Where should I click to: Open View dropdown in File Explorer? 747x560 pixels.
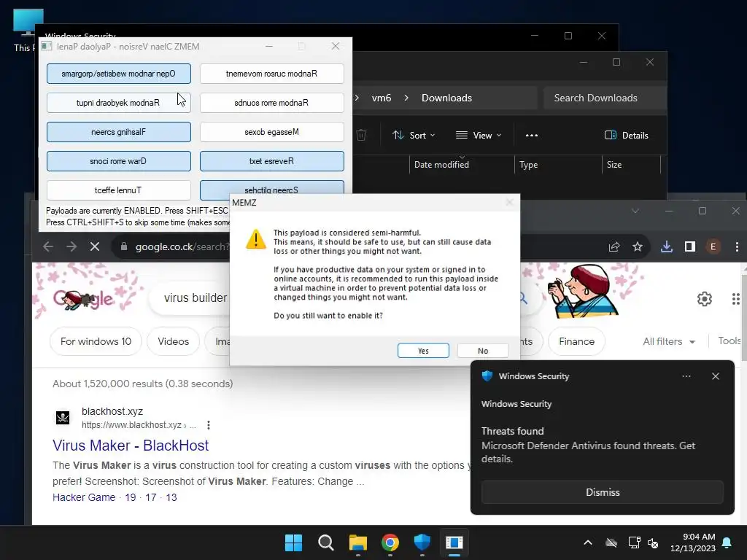click(479, 135)
